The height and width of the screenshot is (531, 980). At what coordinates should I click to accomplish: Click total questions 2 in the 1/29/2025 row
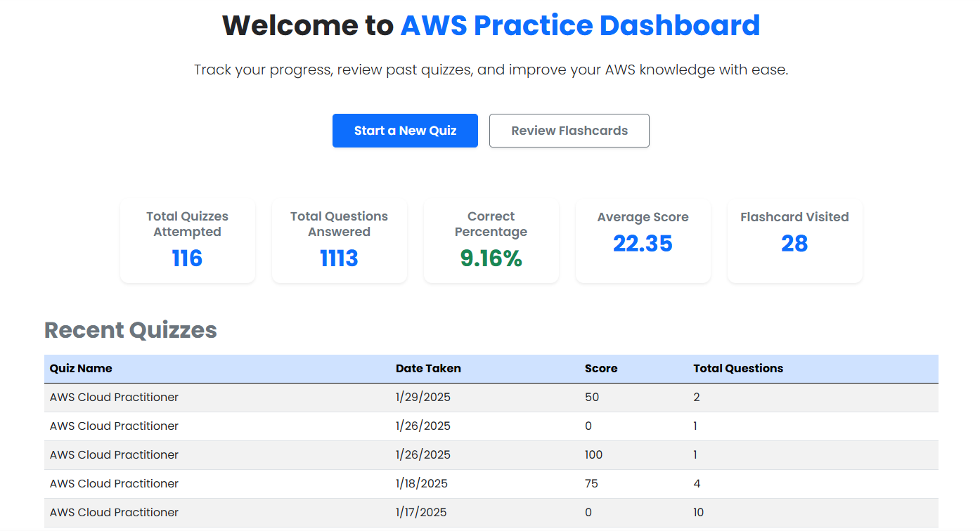pos(697,398)
